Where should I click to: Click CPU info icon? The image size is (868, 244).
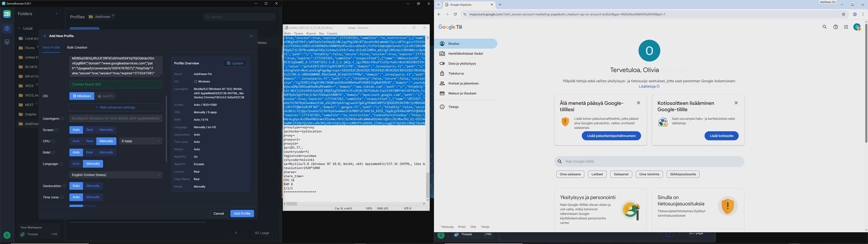53,141
